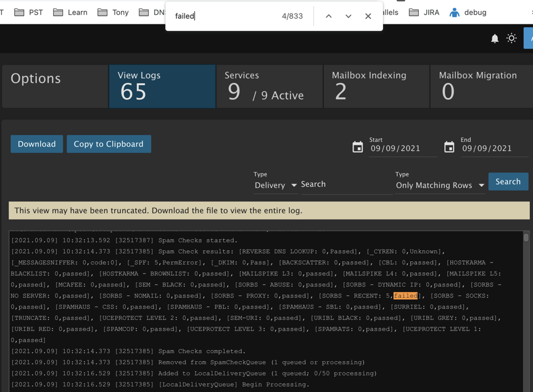Click the log Search text field
The image size is (533, 392).
pos(344,184)
